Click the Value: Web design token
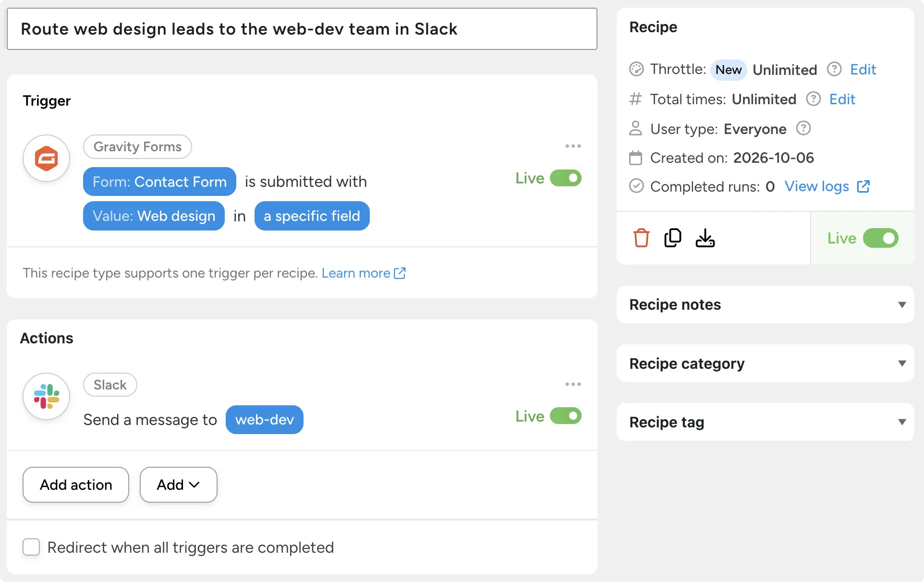 (x=154, y=216)
